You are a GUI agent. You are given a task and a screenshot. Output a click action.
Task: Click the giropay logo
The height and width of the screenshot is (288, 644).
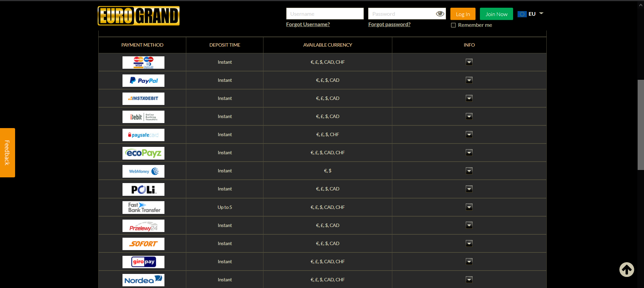point(143,262)
